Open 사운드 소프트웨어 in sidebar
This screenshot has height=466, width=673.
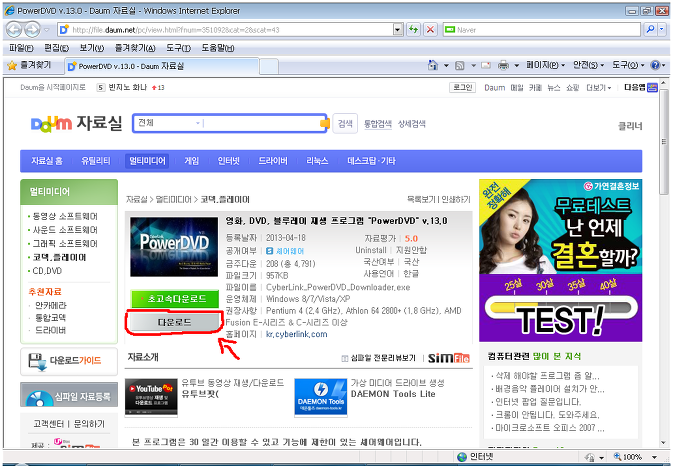point(65,230)
